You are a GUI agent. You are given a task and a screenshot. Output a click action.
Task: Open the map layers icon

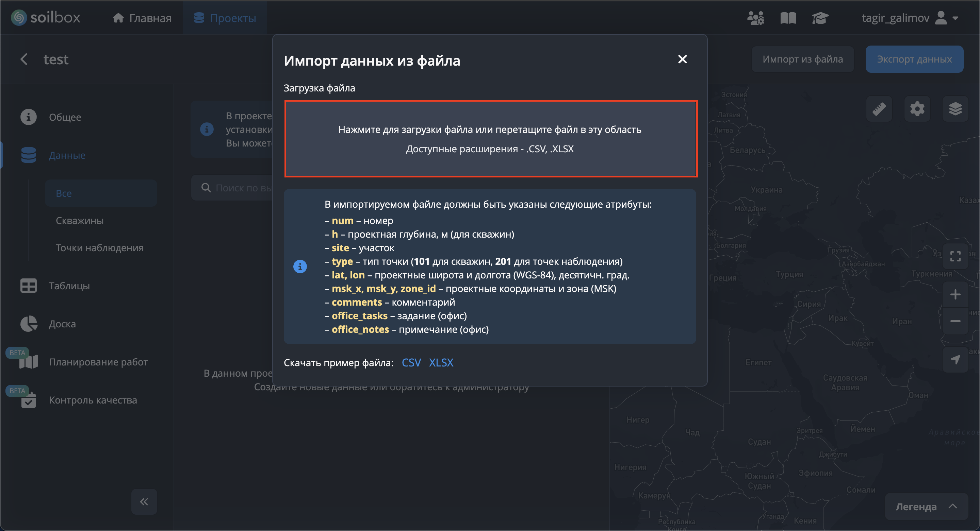pos(955,109)
